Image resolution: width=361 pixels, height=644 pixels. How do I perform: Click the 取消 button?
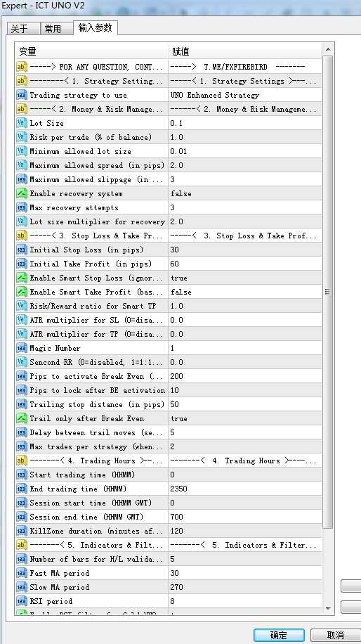pyautogui.click(x=336, y=635)
